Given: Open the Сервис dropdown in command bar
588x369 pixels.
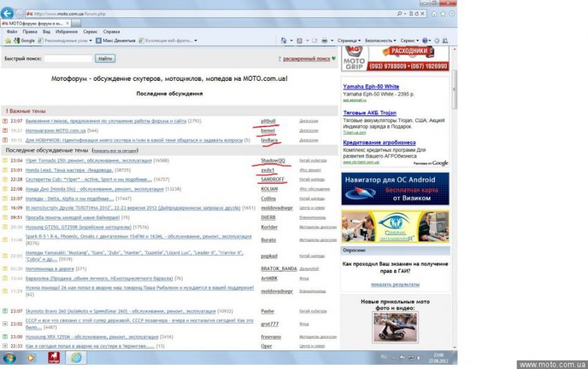Looking at the screenshot, I should tap(410, 41).
